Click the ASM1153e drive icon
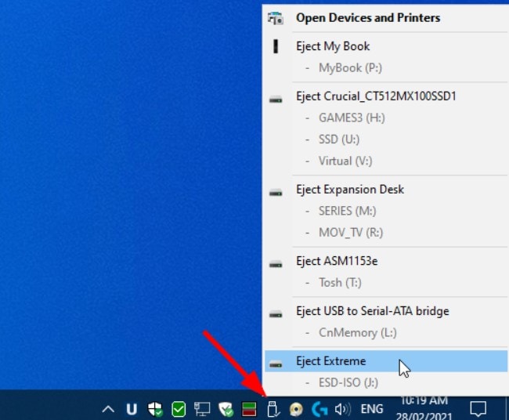Image resolution: width=509 pixels, height=420 pixels. tap(276, 264)
